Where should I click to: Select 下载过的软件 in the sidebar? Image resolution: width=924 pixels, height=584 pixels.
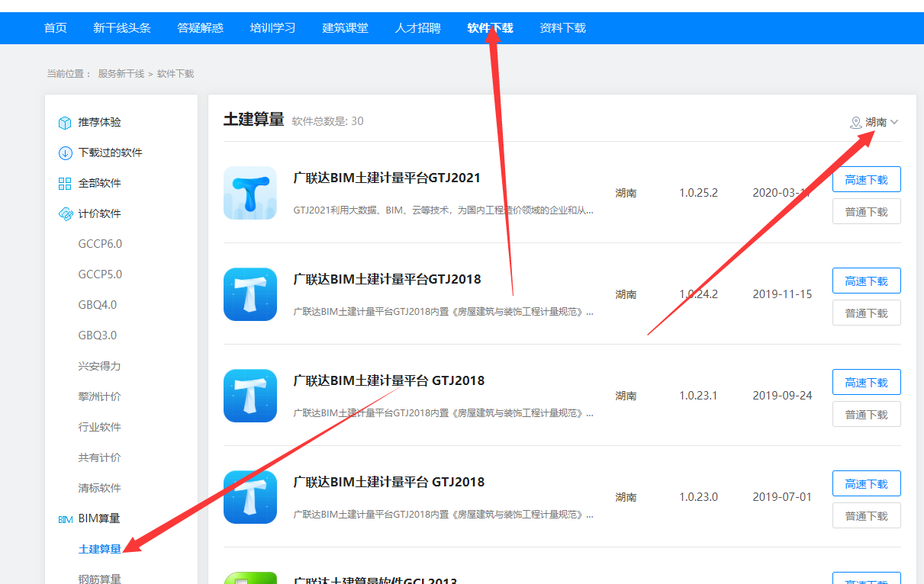(x=110, y=152)
